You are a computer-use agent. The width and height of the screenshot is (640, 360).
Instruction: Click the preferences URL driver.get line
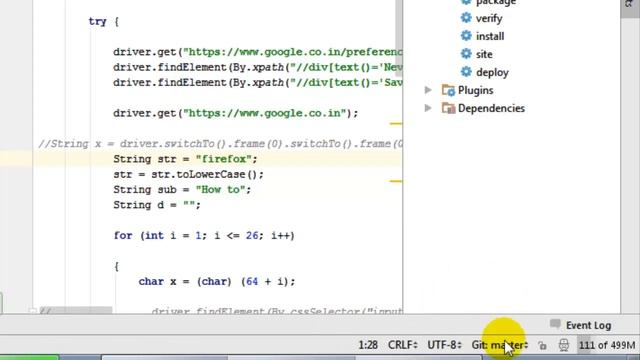point(258,52)
